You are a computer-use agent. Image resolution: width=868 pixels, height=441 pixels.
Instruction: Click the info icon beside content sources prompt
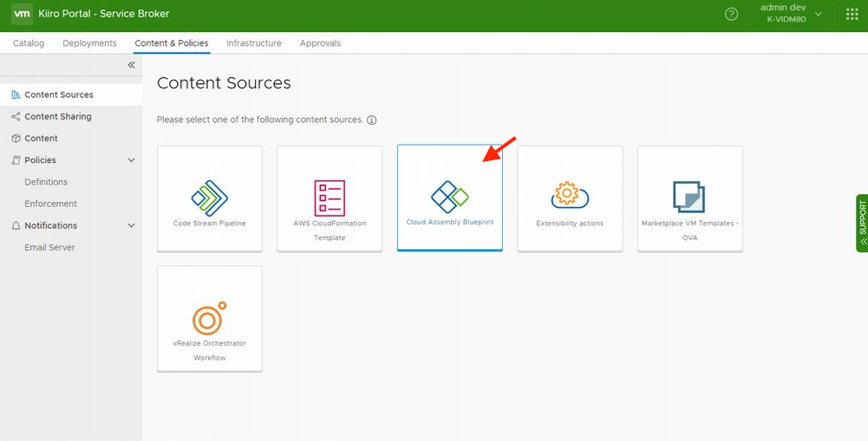tap(371, 120)
